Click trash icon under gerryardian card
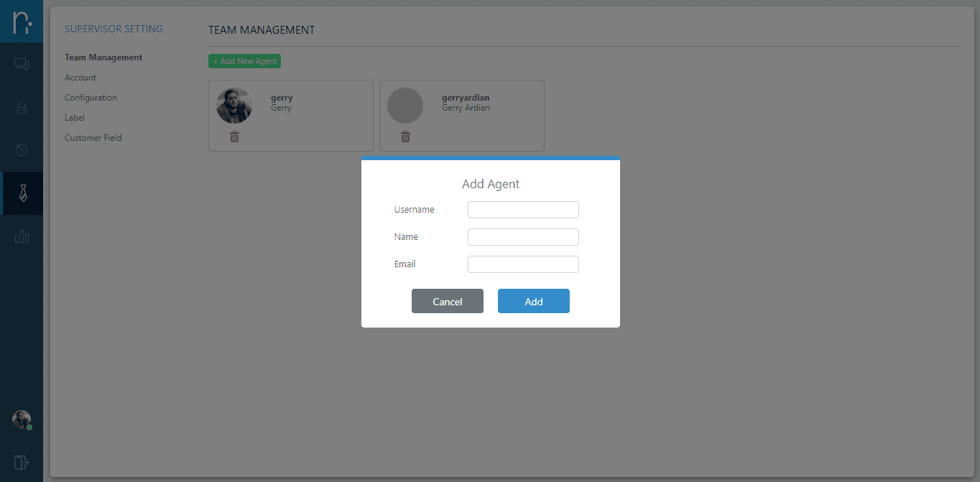This screenshot has height=482, width=980. pos(405,136)
